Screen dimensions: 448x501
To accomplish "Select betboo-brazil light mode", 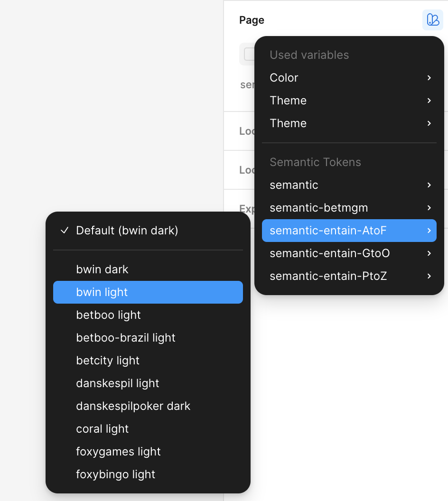I will [148, 338].
